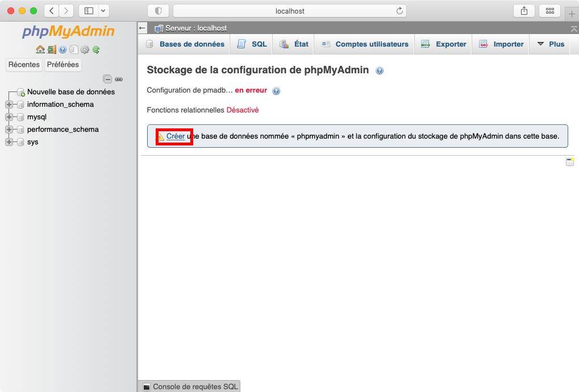
Task: Click help icon next to "en erreur"
Action: coord(276,91)
